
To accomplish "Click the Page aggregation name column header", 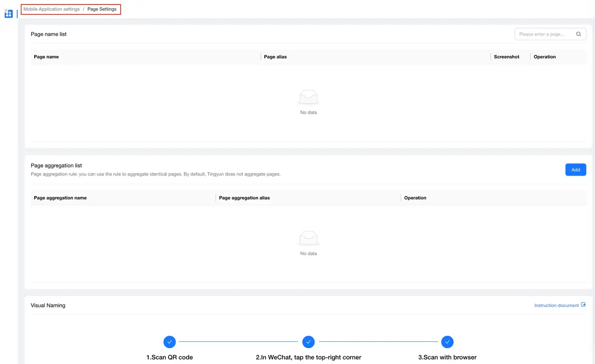I will pos(60,198).
